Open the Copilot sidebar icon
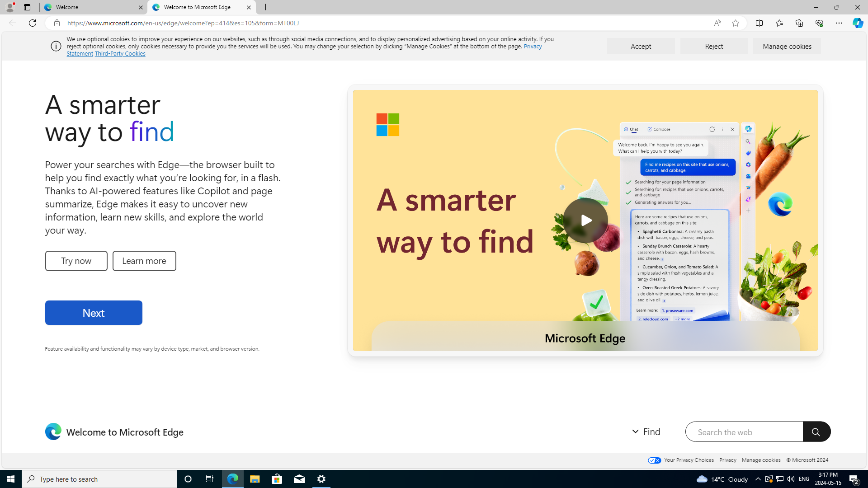 (858, 23)
